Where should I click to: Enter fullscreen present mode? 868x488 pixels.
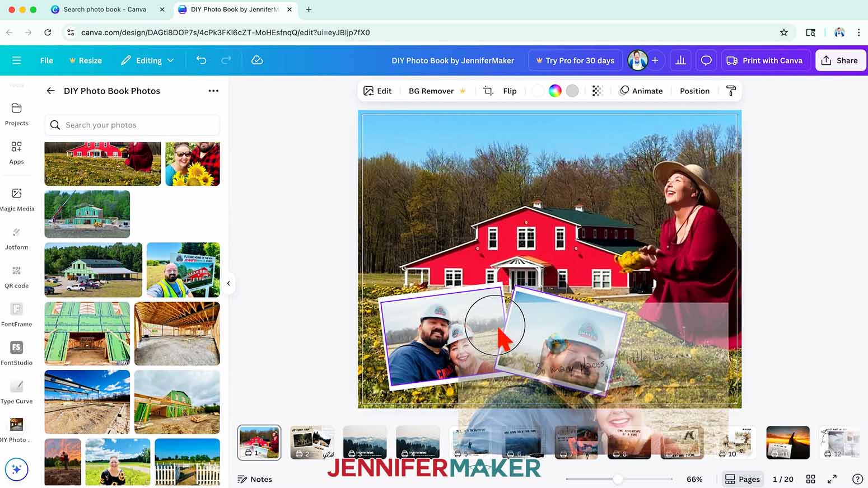(x=832, y=479)
